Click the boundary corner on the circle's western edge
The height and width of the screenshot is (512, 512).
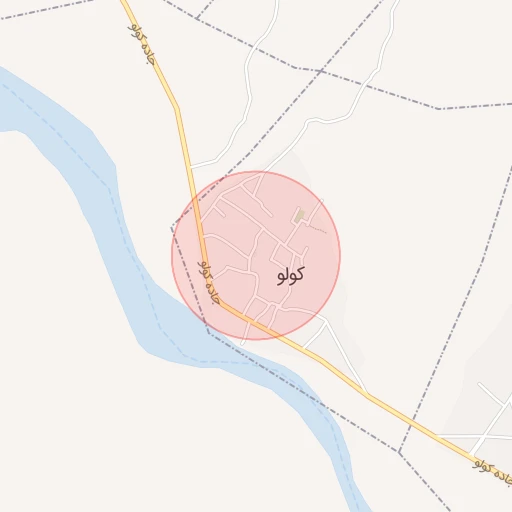point(172,228)
